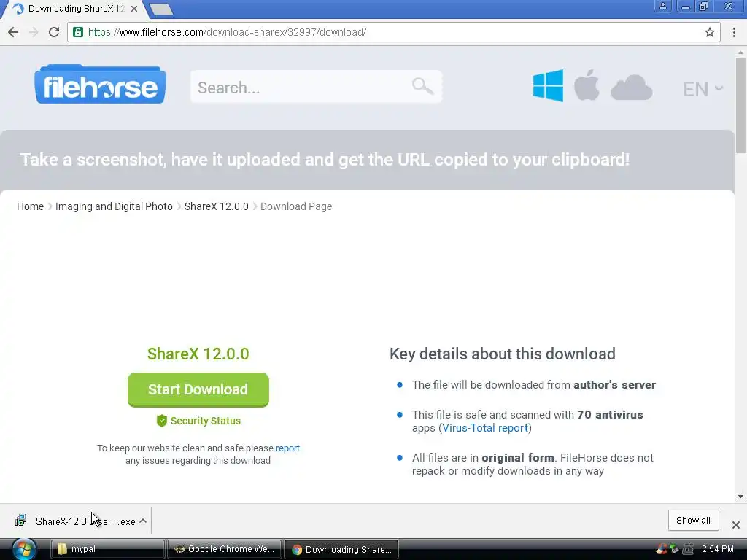Open Chrome three-dot menu
Viewport: 747px width, 560px height.
point(734,32)
